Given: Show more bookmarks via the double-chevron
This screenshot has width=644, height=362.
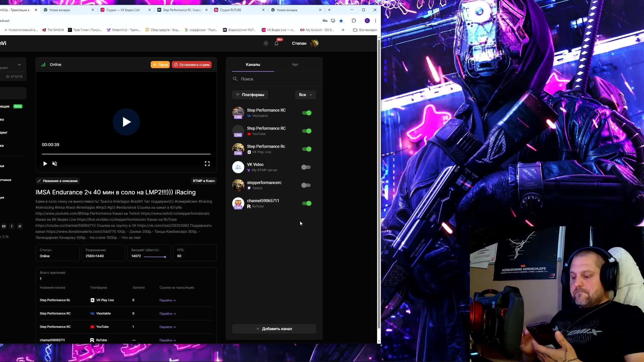Looking at the screenshot, I should [x=343, y=30].
